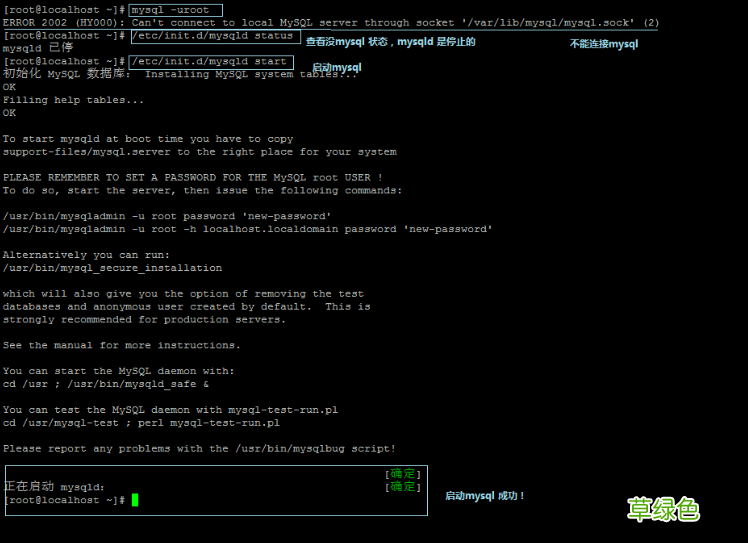The width and height of the screenshot is (748, 543).
Task: Click the 'PLEASE REMEMBER TO SET A PASSWORD' line
Action: pos(192,178)
